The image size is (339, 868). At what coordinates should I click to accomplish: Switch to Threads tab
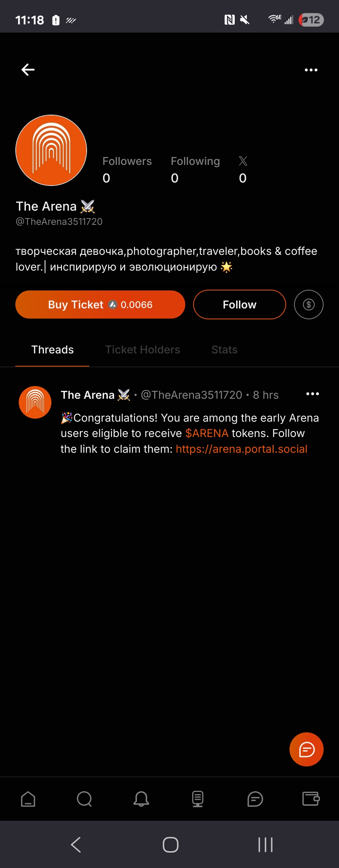52,350
